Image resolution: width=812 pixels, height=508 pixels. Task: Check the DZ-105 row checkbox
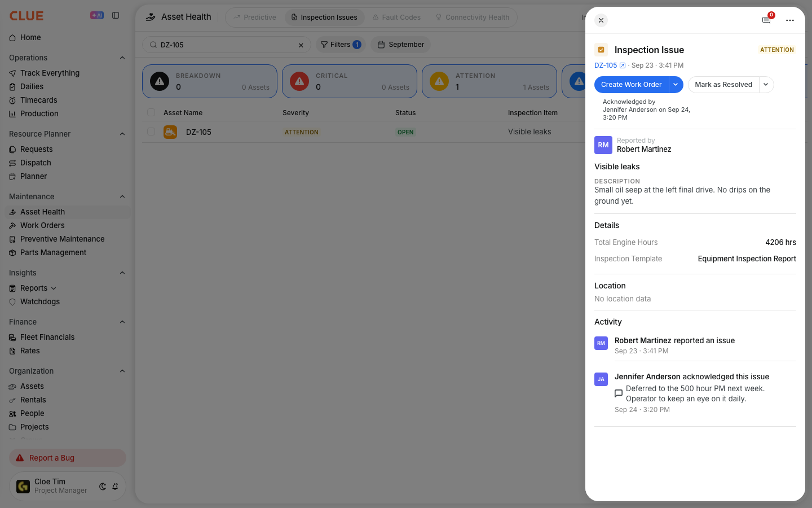[151, 132]
